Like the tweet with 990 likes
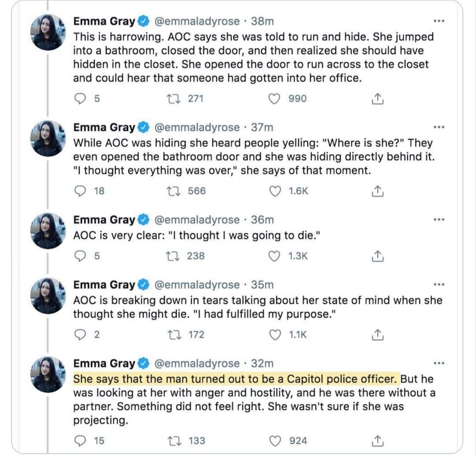476x456 pixels. click(x=275, y=99)
